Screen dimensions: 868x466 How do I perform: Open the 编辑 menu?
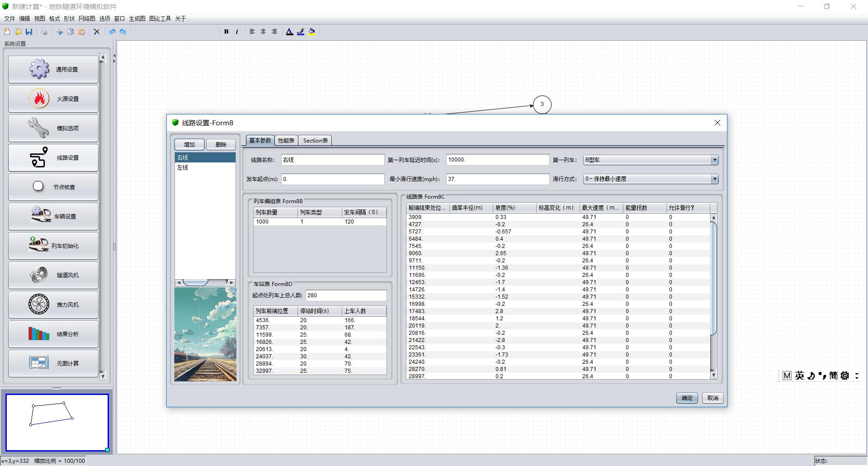pos(24,19)
